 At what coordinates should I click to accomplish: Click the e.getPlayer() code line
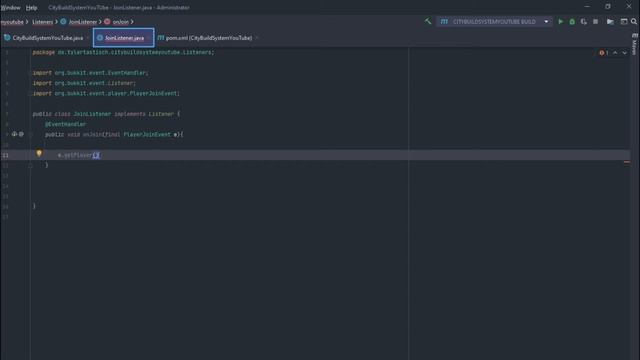click(80, 155)
